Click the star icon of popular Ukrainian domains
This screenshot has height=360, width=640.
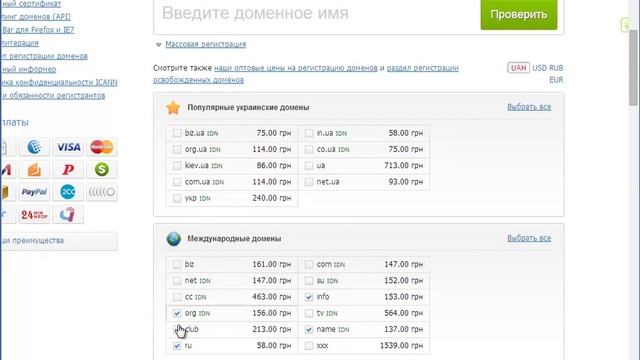(x=173, y=108)
